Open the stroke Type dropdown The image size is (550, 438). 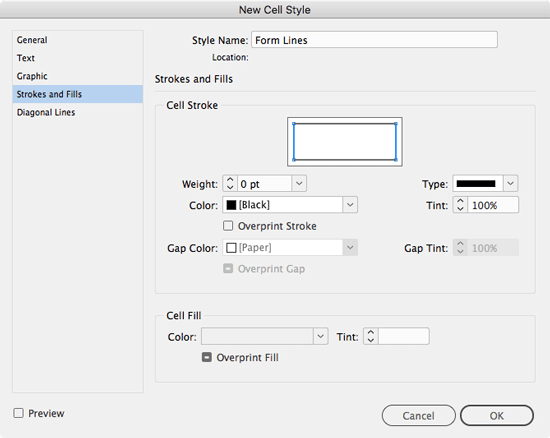510,183
